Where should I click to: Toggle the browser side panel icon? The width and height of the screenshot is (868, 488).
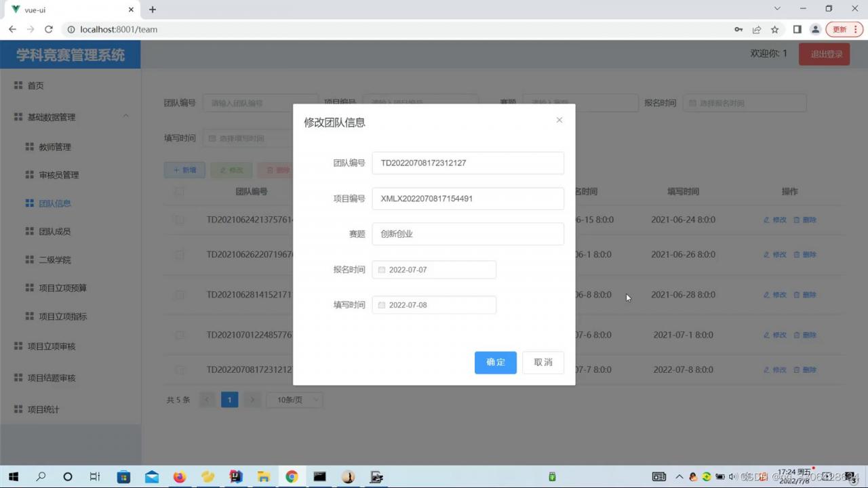pos(797,29)
